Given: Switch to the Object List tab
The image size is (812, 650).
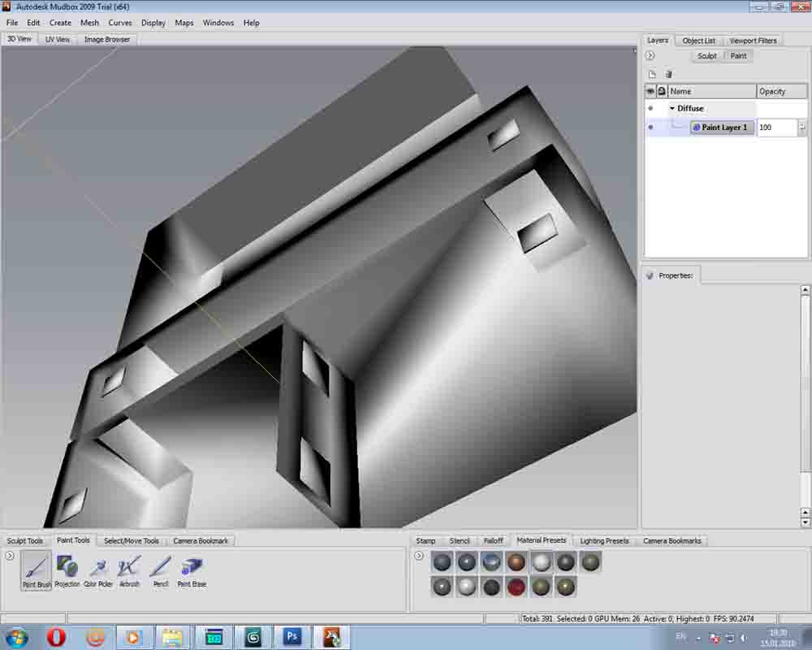Looking at the screenshot, I should coord(698,41).
